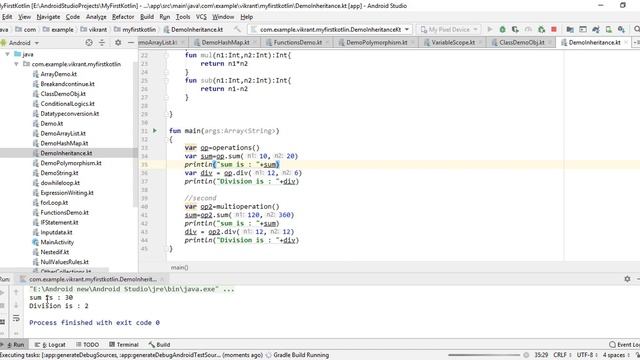Switch to FunctionsDemo.kt editor tab
The image size is (640, 360).
tap(298, 42)
